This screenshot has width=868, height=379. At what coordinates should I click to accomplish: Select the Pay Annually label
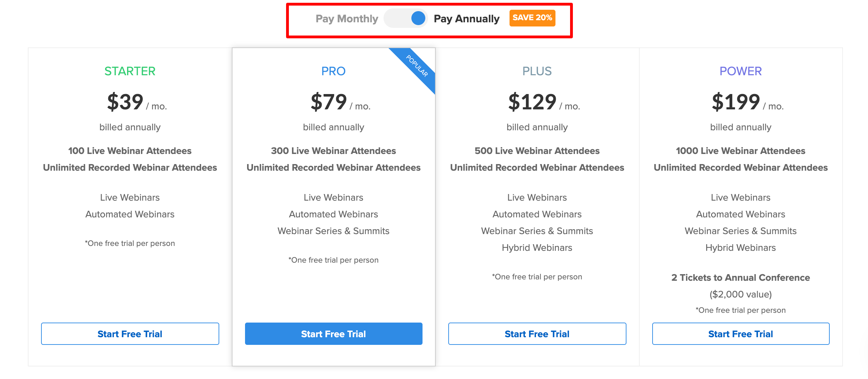pyautogui.click(x=466, y=19)
